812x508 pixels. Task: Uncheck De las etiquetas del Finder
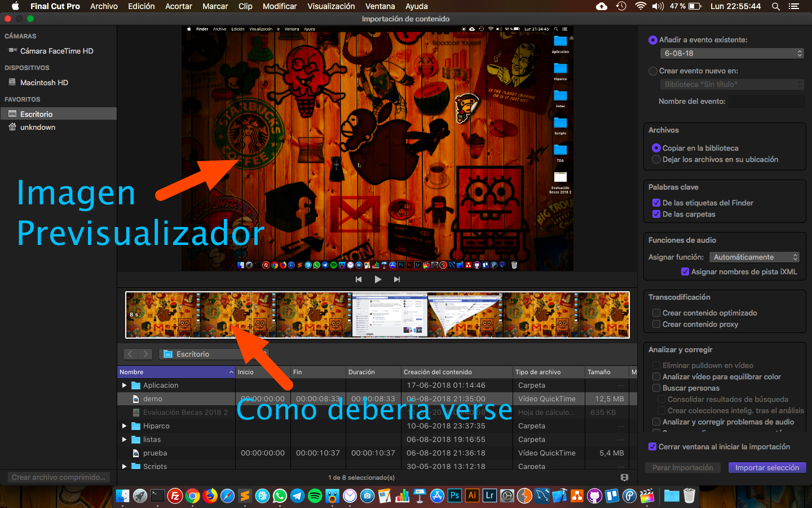click(x=656, y=203)
